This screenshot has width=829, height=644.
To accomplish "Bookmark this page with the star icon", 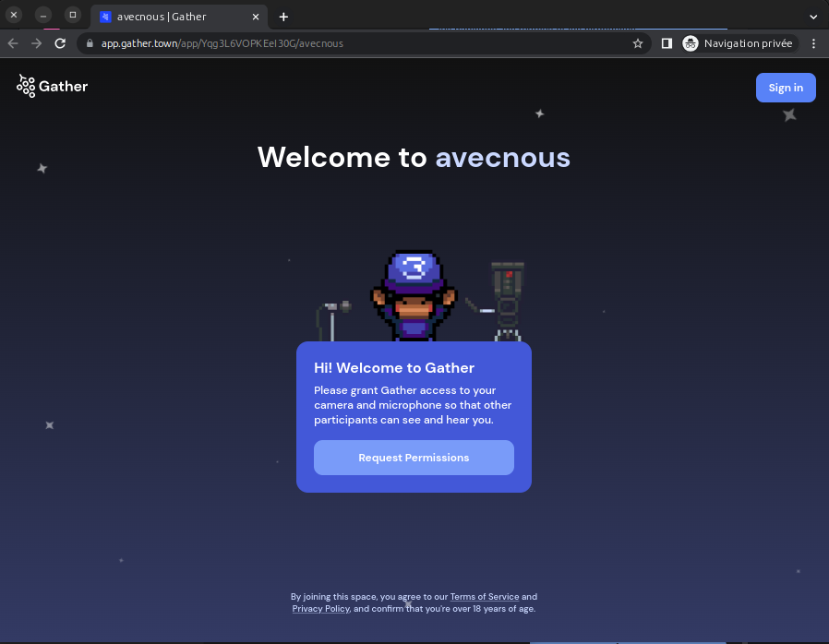I will pos(637,43).
